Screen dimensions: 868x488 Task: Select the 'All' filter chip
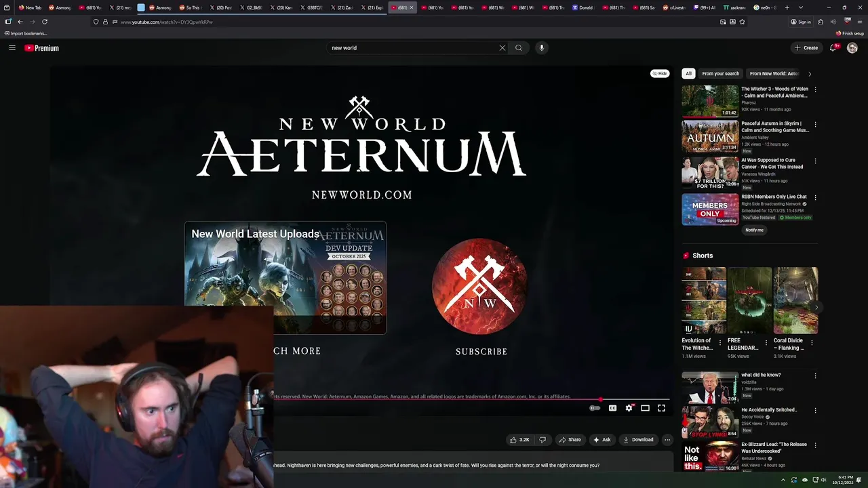688,73
